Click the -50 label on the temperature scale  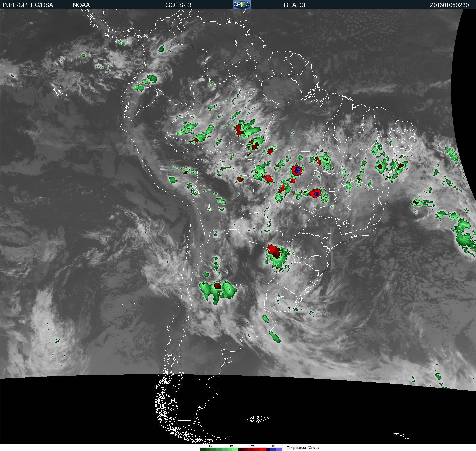point(210,446)
